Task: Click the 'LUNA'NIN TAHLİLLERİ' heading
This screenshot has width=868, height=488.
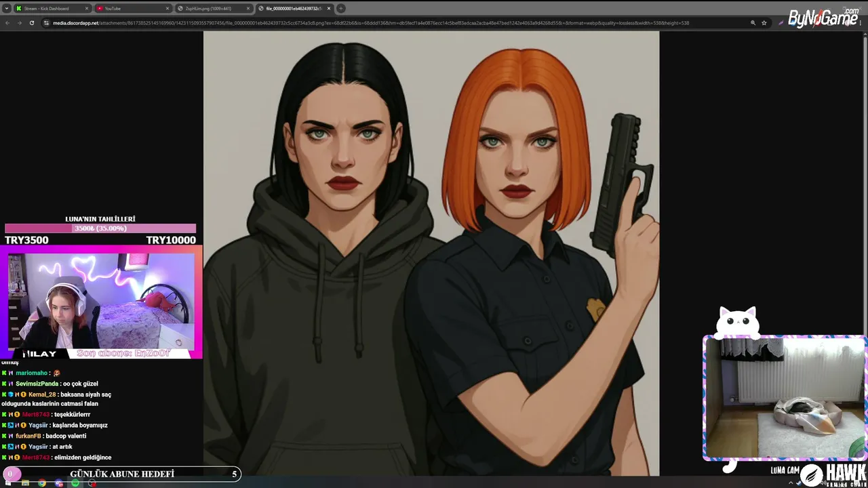Action: pyautogui.click(x=100, y=219)
